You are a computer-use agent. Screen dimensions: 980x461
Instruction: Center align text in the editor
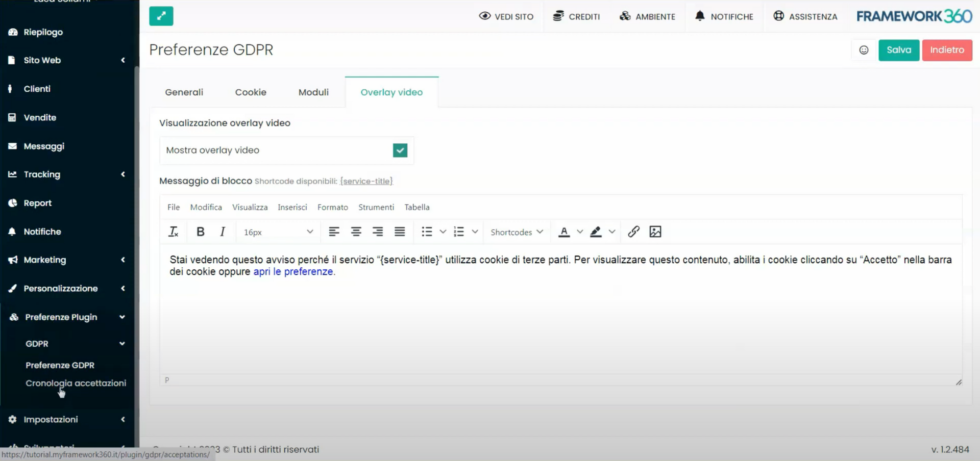[x=356, y=232]
